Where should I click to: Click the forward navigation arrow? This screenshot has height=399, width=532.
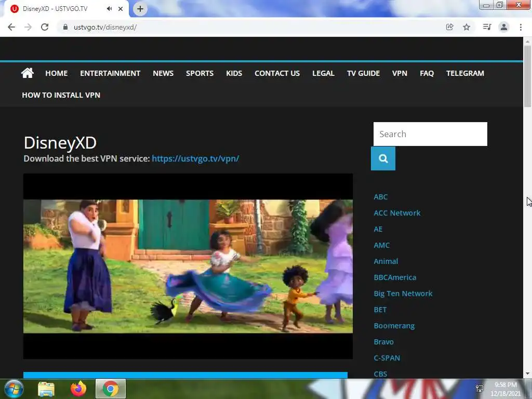coord(28,27)
